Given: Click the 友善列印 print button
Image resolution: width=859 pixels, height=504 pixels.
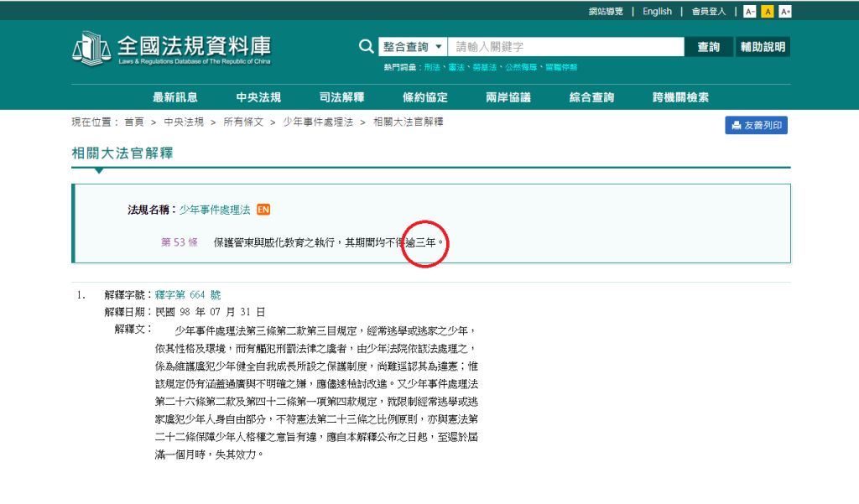Looking at the screenshot, I should pyautogui.click(x=756, y=126).
